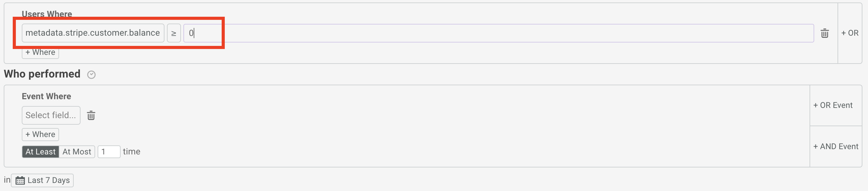Click the Users Where label
868x191 pixels.
point(47,14)
